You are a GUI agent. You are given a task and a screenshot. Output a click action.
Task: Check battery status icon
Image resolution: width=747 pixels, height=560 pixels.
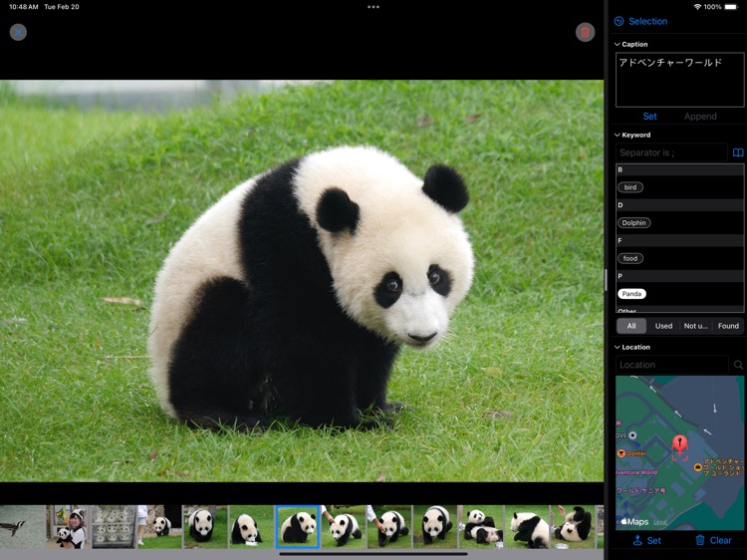coord(731,7)
